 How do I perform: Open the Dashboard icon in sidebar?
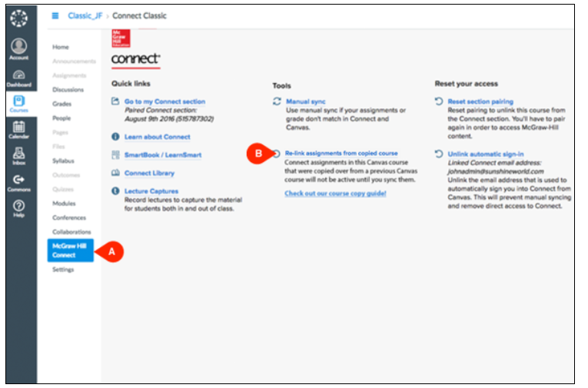click(20, 78)
